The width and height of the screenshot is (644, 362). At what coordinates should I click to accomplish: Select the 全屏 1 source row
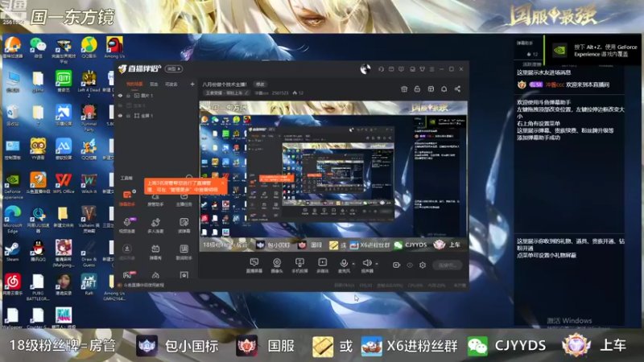155,116
